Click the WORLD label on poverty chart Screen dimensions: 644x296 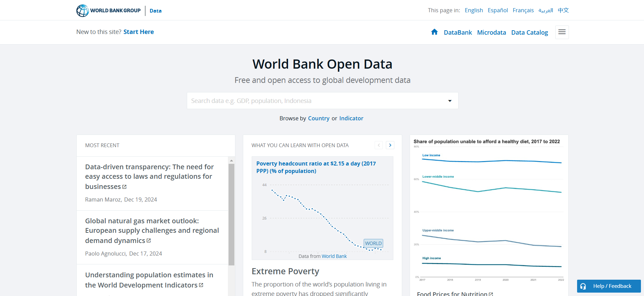click(x=373, y=243)
